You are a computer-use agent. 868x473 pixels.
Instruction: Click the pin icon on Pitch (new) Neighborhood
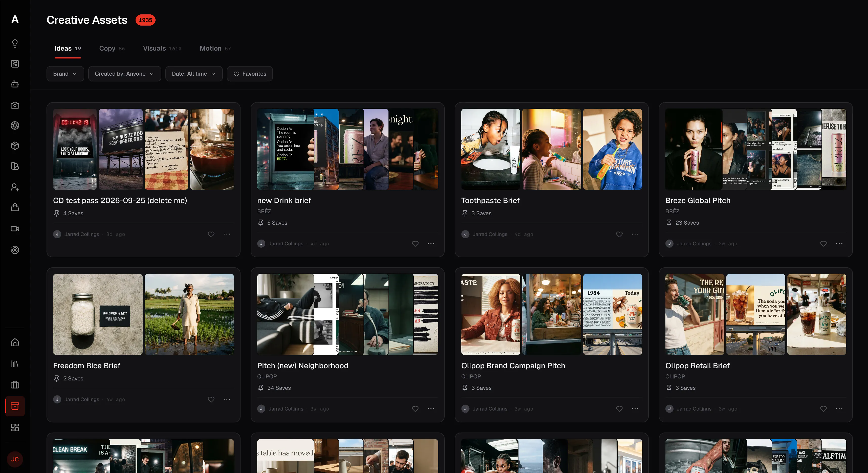point(261,388)
